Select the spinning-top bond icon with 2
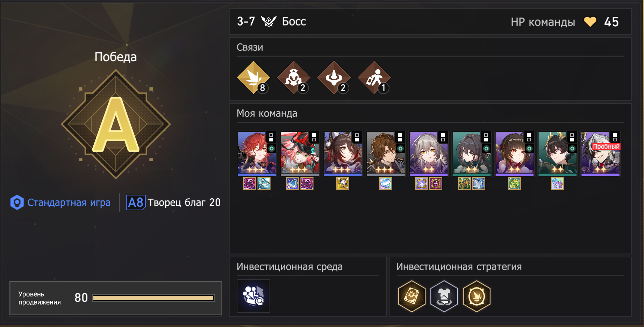Image resolution: width=644 pixels, height=327 pixels. coord(334,78)
